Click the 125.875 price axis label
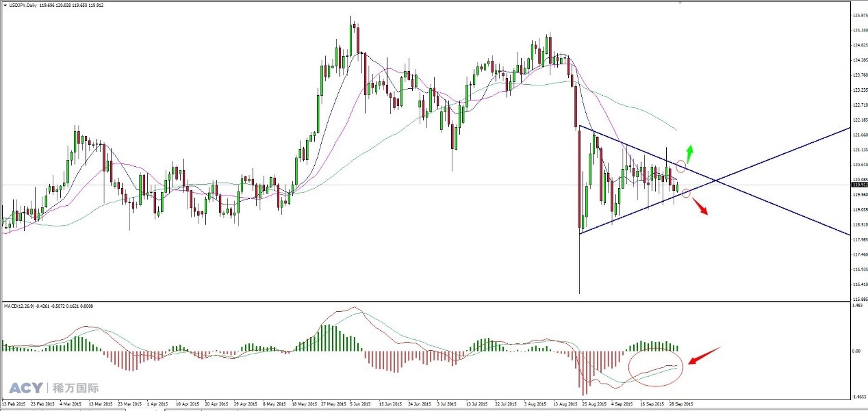Viewport: 868px width, 411px height. (x=860, y=15)
